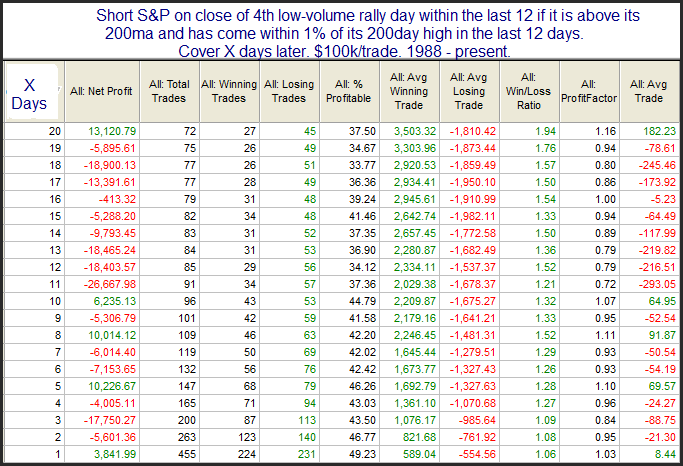The width and height of the screenshot is (683, 466).
Task: Click losing trades value 231
Action: click(307, 454)
